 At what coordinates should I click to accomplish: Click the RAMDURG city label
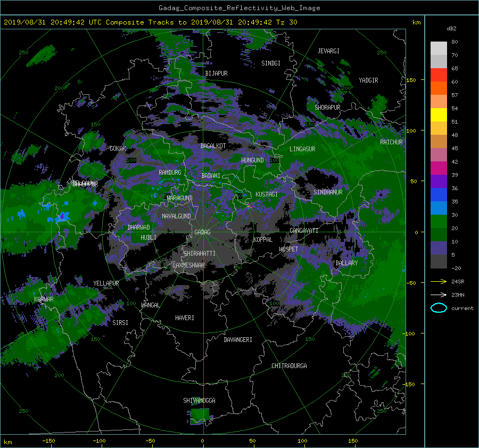click(x=170, y=173)
